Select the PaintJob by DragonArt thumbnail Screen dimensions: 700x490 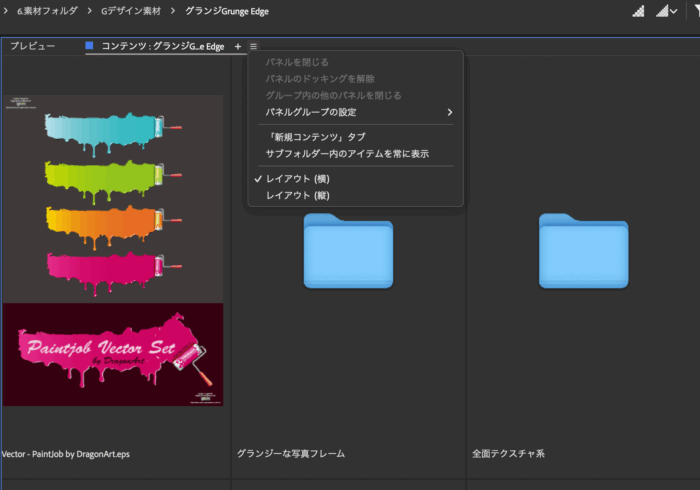pyautogui.click(x=113, y=250)
